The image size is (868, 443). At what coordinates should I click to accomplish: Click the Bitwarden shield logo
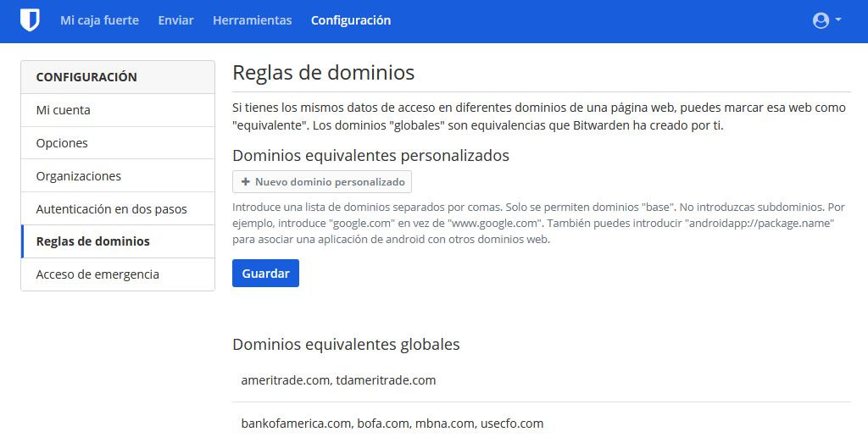30,20
